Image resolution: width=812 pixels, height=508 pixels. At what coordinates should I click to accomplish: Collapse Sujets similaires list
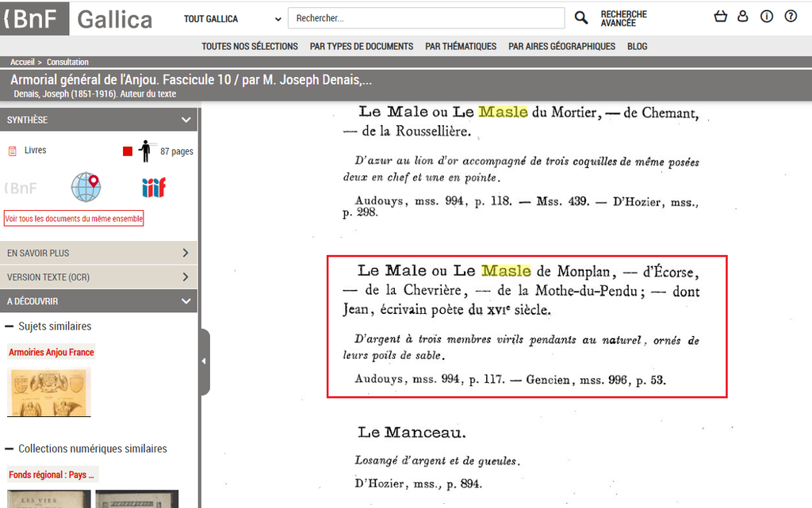pos(10,327)
